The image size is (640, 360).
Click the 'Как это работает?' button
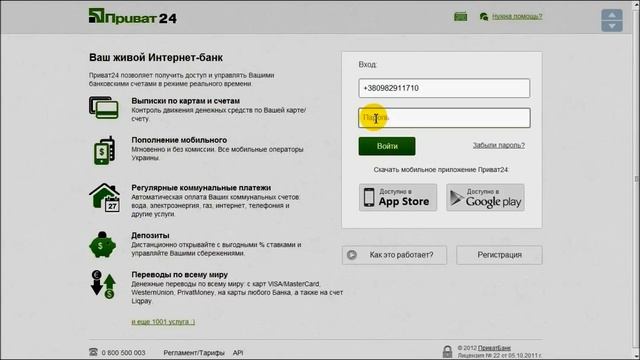[x=394, y=255]
